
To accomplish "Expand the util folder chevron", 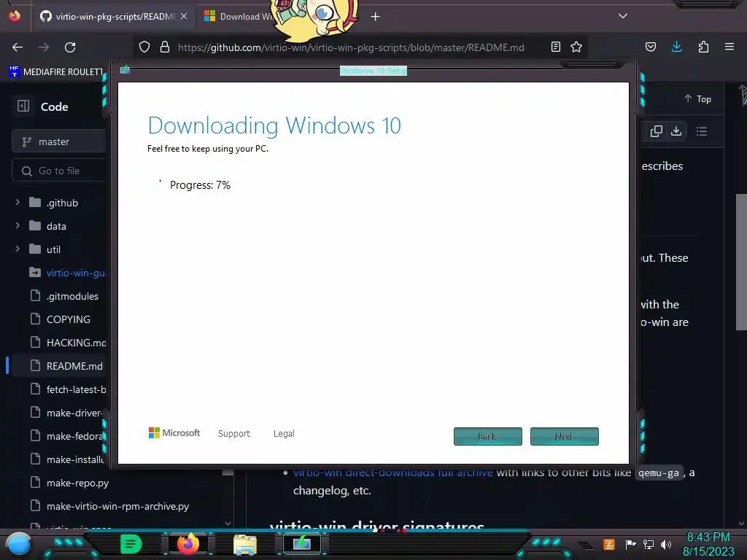I will 18,249.
